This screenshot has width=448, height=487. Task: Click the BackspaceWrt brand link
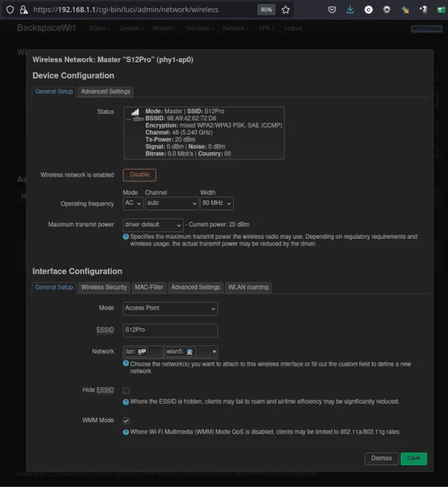pyautogui.click(x=46, y=28)
